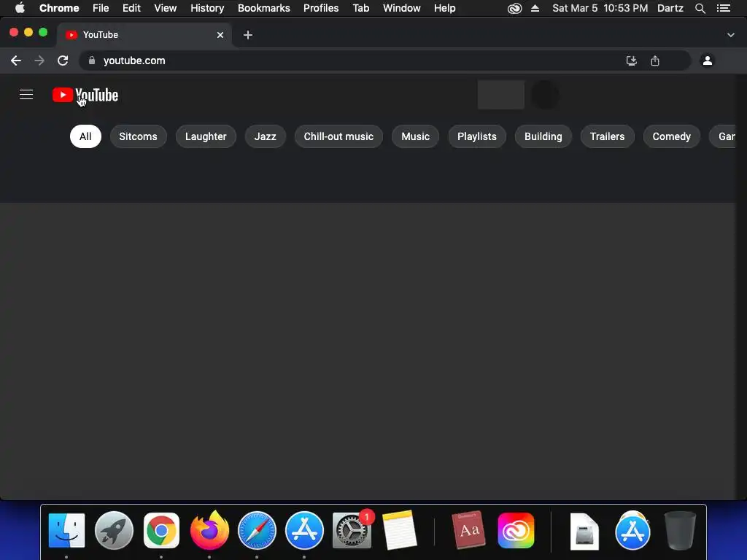This screenshot has height=560, width=747.
Task: Open the View menu
Action: pos(166,8)
